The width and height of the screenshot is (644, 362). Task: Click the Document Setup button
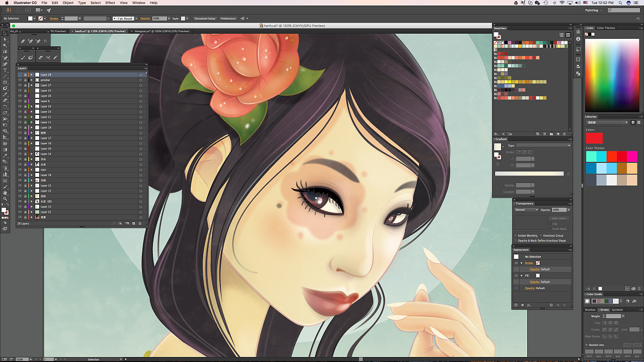click(205, 19)
